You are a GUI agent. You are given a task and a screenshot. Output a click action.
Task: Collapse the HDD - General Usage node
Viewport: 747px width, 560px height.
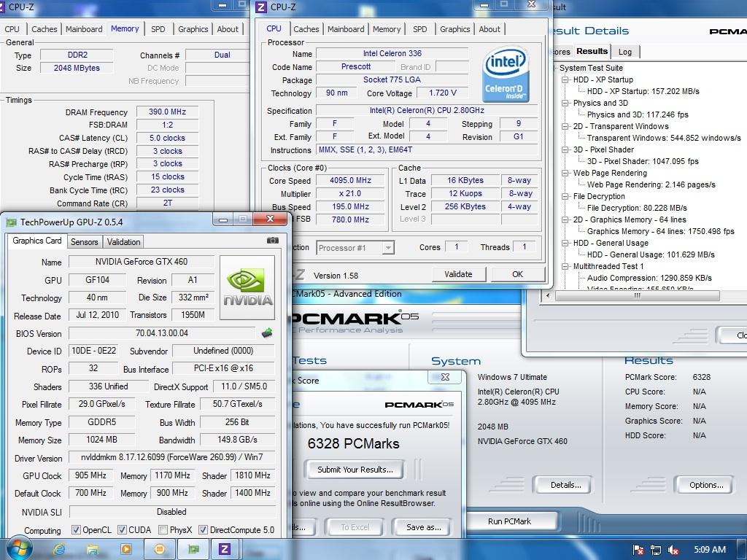pyautogui.click(x=565, y=243)
